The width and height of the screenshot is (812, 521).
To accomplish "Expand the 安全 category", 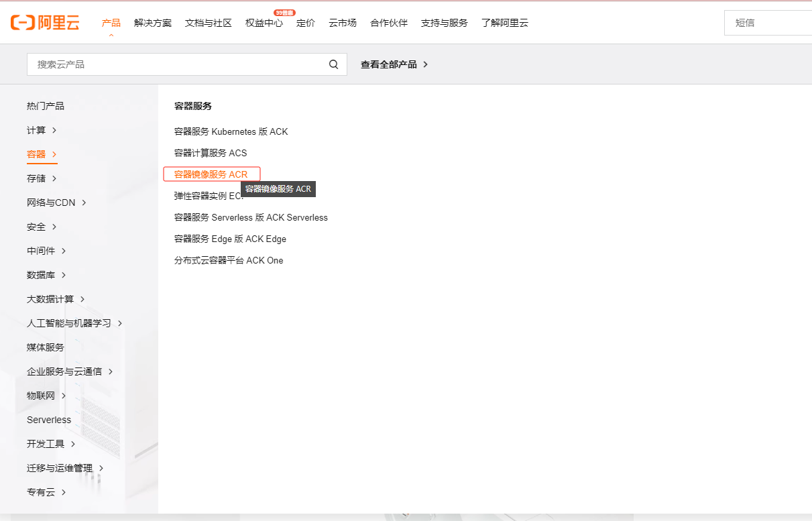I will (x=42, y=227).
